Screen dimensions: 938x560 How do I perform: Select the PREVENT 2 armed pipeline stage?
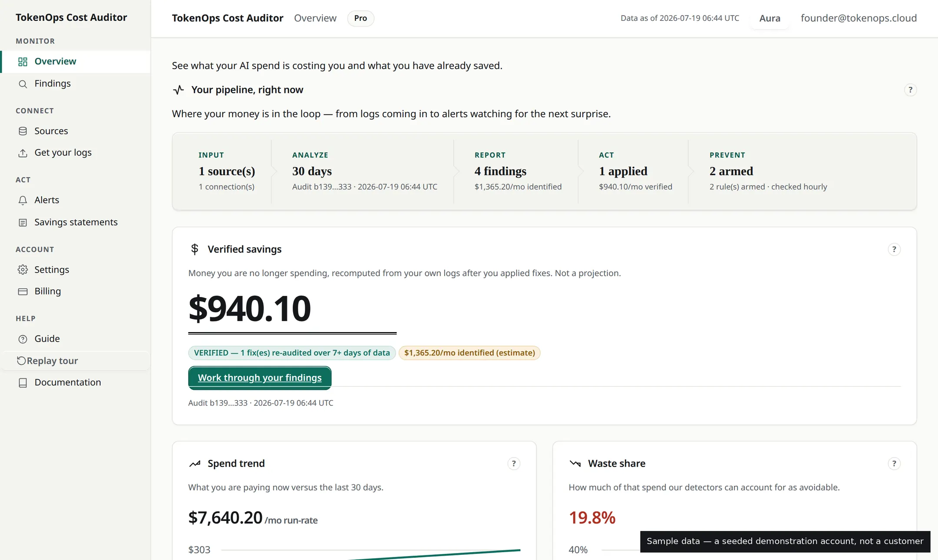(768, 171)
